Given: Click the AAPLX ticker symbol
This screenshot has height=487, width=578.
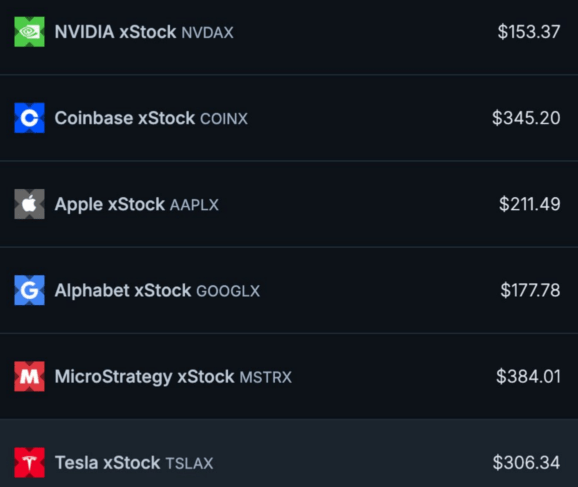Looking at the screenshot, I should [x=194, y=205].
